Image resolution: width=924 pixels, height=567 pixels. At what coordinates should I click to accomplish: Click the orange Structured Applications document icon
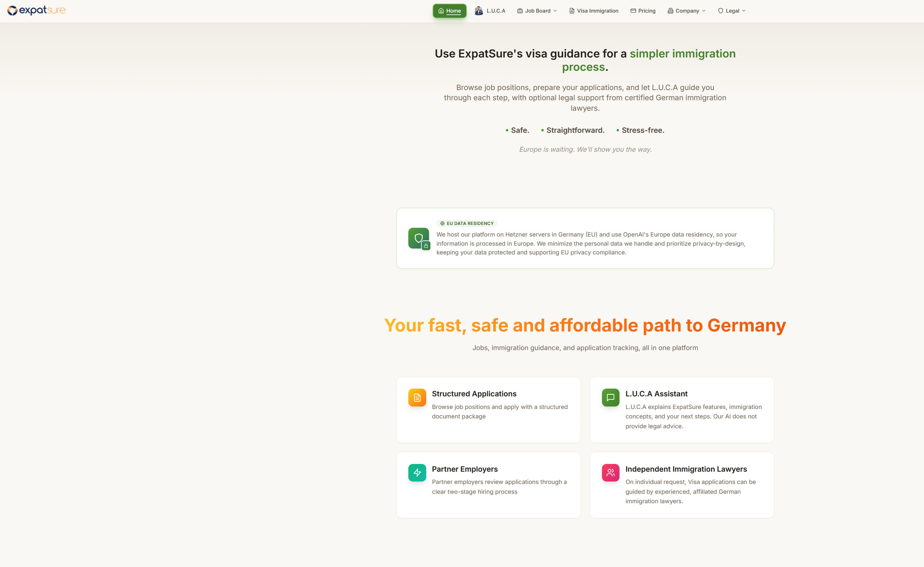(x=417, y=397)
